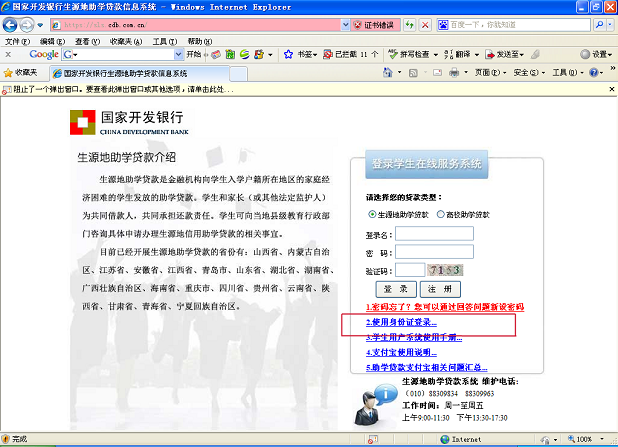Click the 注册 register button

[440, 289]
